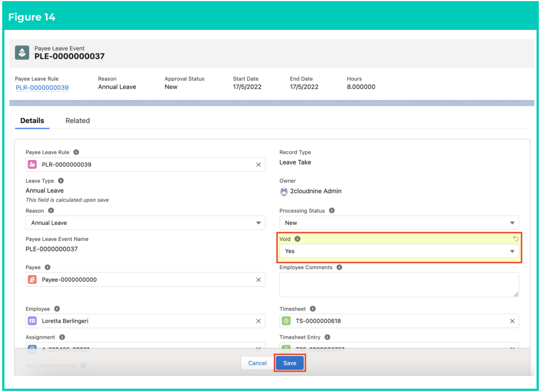Click the Loretta Berlingeri lookup field
This screenshot has height=392, width=541.
coord(145,321)
